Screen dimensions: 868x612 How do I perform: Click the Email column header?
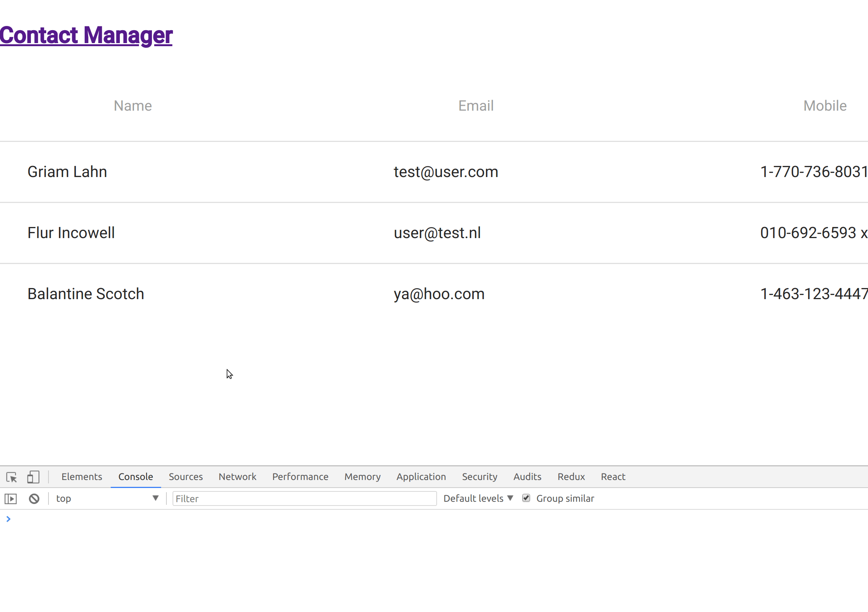[x=476, y=106]
